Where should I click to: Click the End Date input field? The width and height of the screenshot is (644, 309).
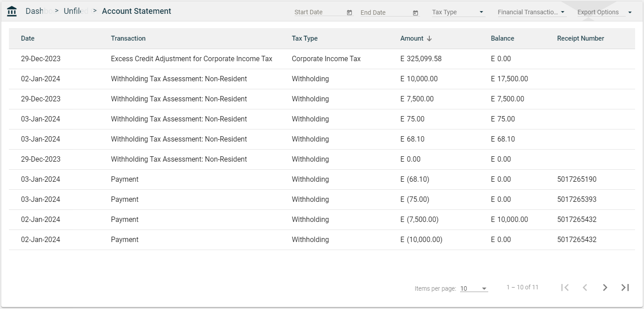385,13
